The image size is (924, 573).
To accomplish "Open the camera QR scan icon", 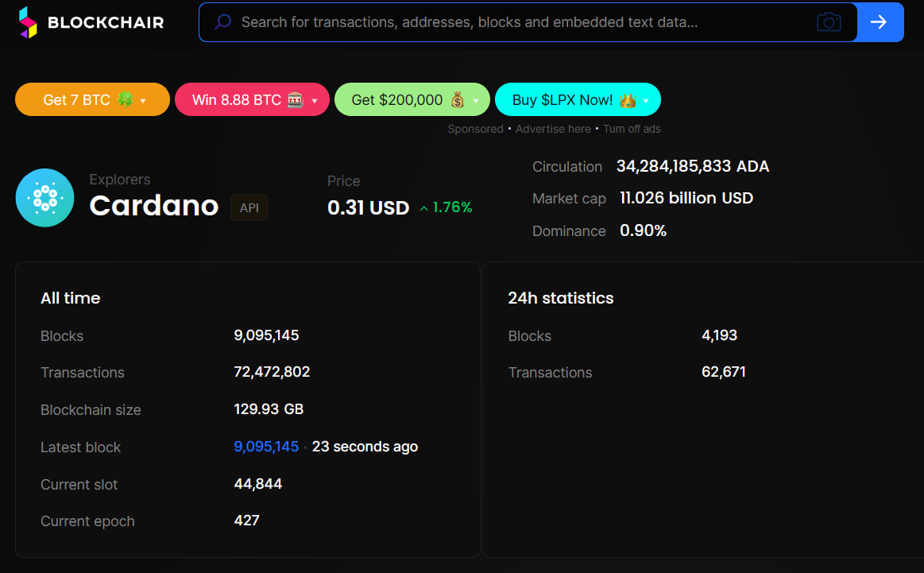I will [829, 22].
